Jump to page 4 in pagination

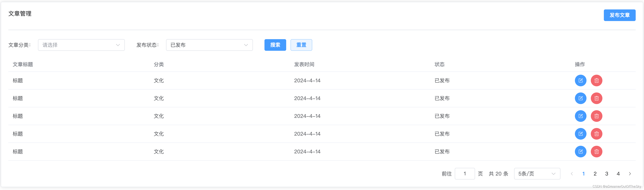tap(618, 174)
